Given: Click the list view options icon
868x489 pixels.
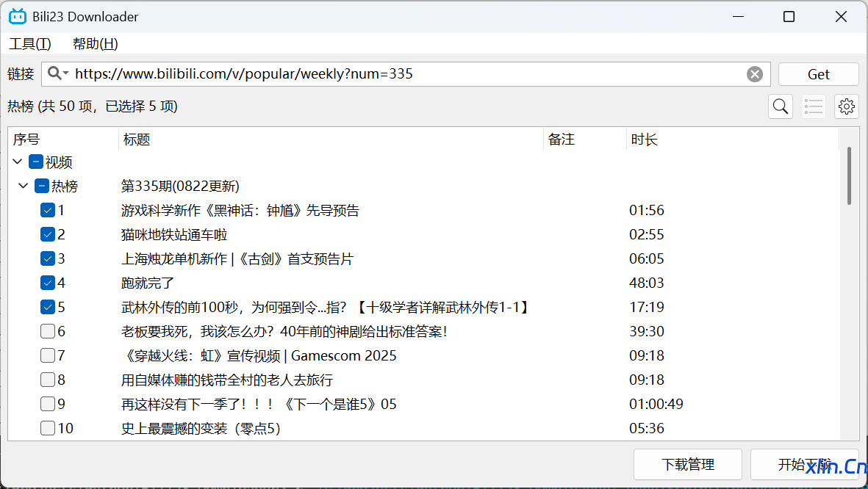Looking at the screenshot, I should [x=814, y=106].
